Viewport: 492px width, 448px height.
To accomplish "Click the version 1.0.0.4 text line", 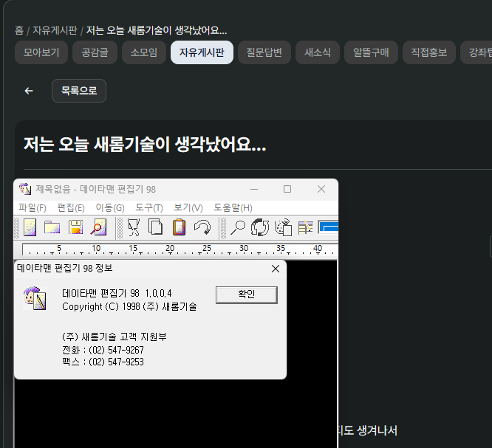I will coord(117,294).
